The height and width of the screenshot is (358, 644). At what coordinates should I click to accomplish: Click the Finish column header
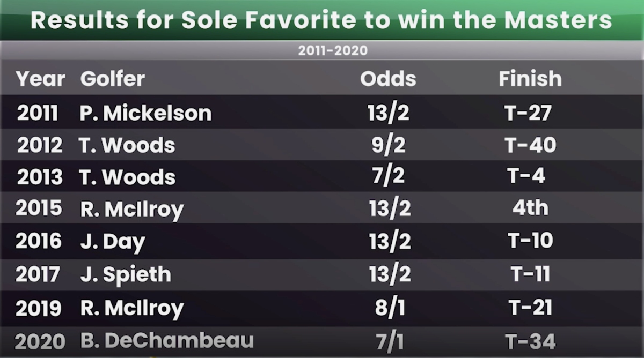coord(530,79)
